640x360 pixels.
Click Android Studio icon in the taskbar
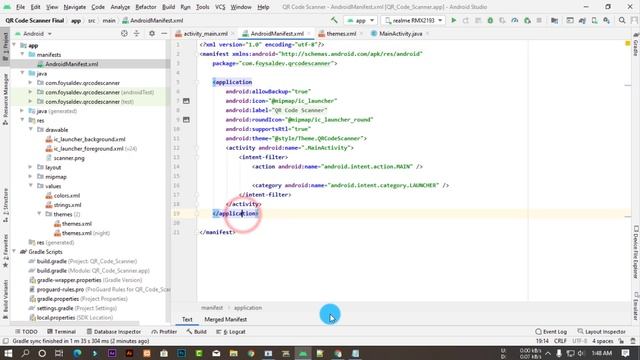click(303, 353)
